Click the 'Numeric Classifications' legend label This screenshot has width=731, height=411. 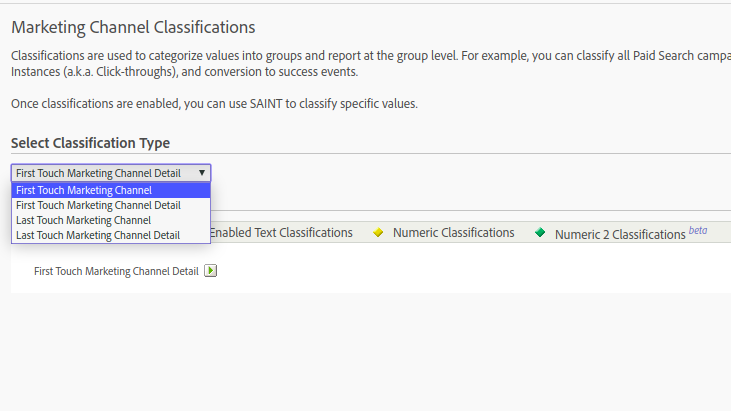point(453,233)
